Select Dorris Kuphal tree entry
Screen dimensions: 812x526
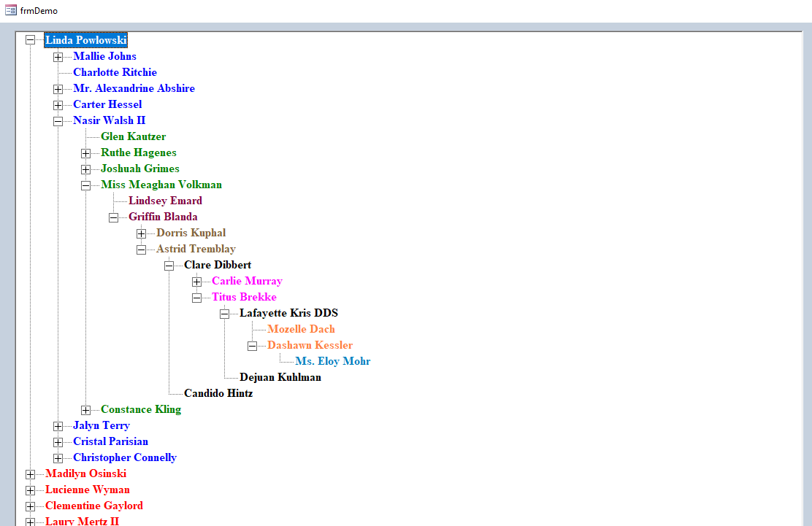click(191, 232)
